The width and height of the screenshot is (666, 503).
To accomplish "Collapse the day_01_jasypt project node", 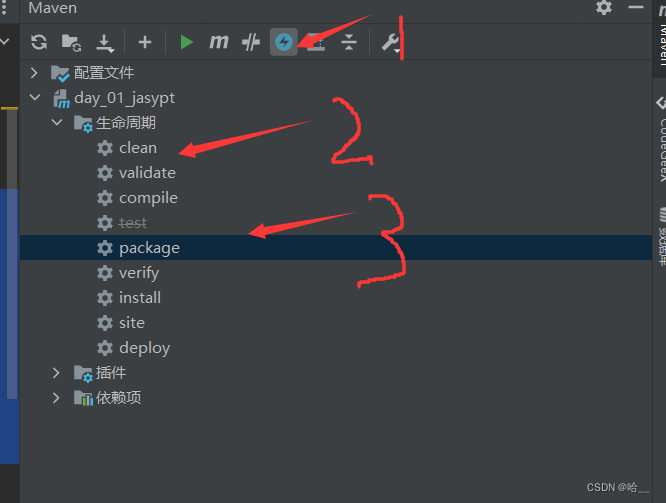I will 35,98.
